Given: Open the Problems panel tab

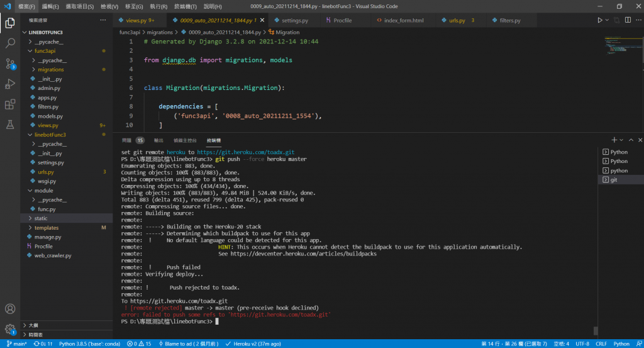Looking at the screenshot, I should [132, 140].
